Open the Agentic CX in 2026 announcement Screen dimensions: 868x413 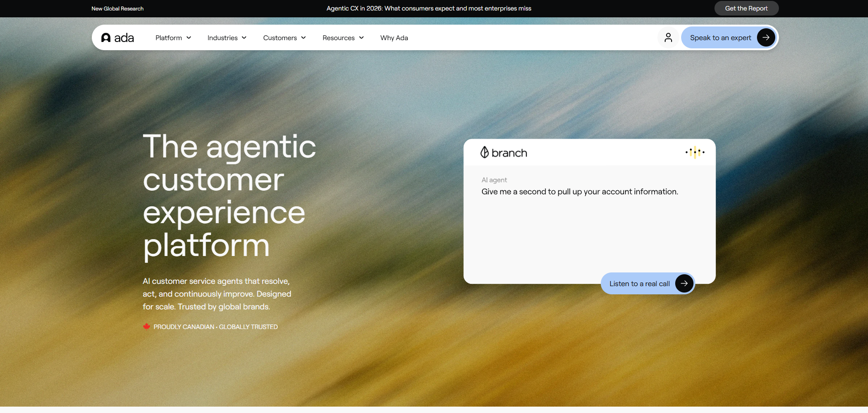[429, 8]
